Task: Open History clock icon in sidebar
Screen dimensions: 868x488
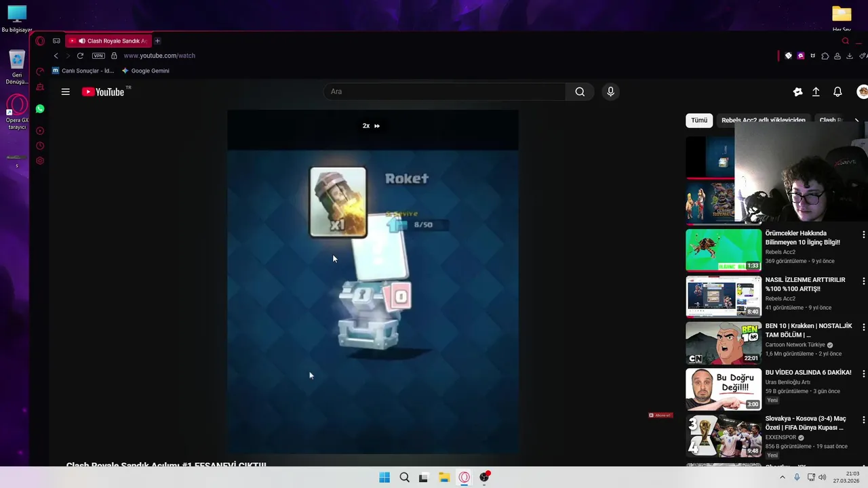Action: [40, 146]
